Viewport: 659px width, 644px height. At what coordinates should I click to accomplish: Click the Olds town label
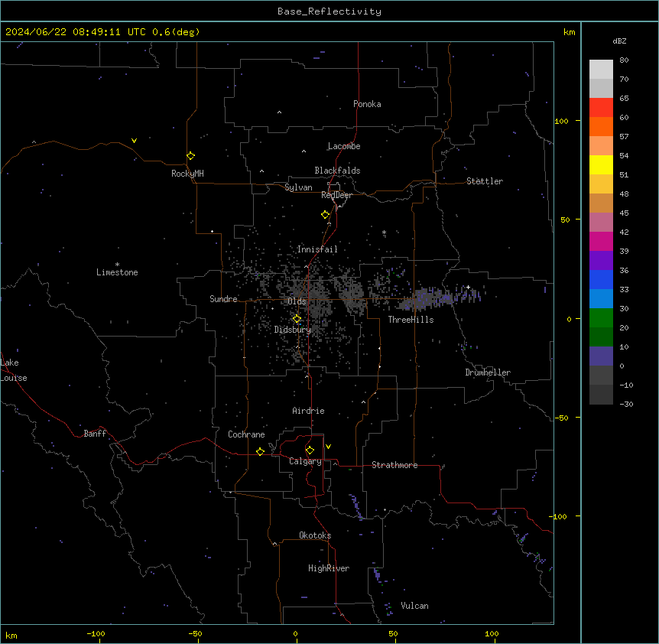pyautogui.click(x=297, y=301)
